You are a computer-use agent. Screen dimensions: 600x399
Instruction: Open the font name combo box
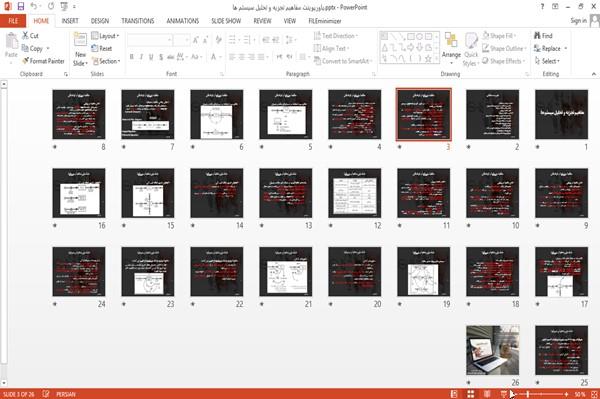pos(149,40)
